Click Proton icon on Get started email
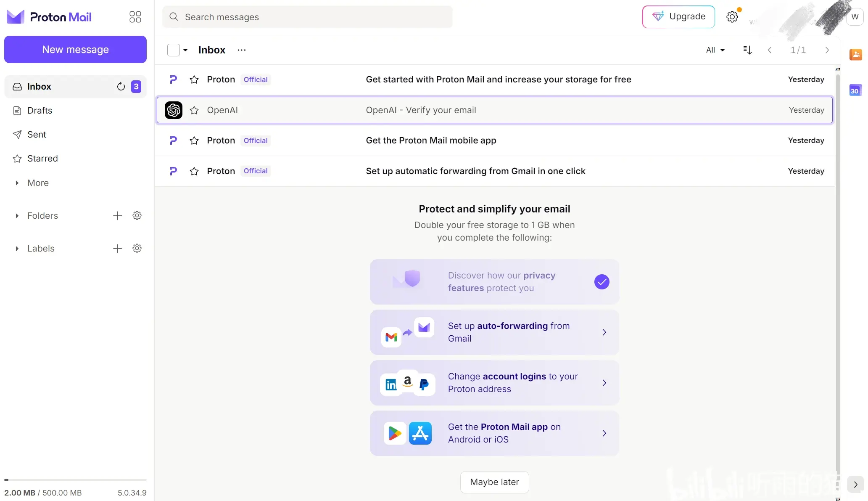The width and height of the screenshot is (868, 501). (173, 80)
